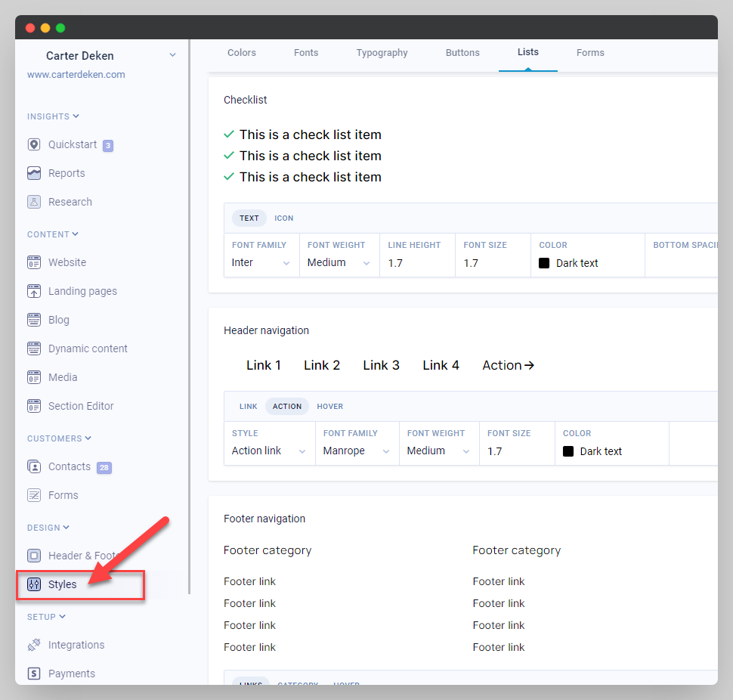The image size is (733, 700).
Task: Open the Action link style dropdown
Action: (268, 451)
